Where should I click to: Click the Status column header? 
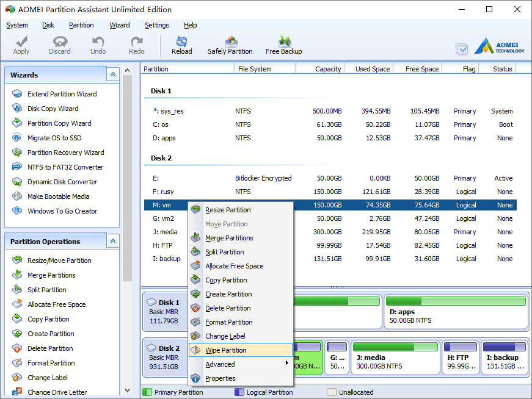(x=497, y=69)
